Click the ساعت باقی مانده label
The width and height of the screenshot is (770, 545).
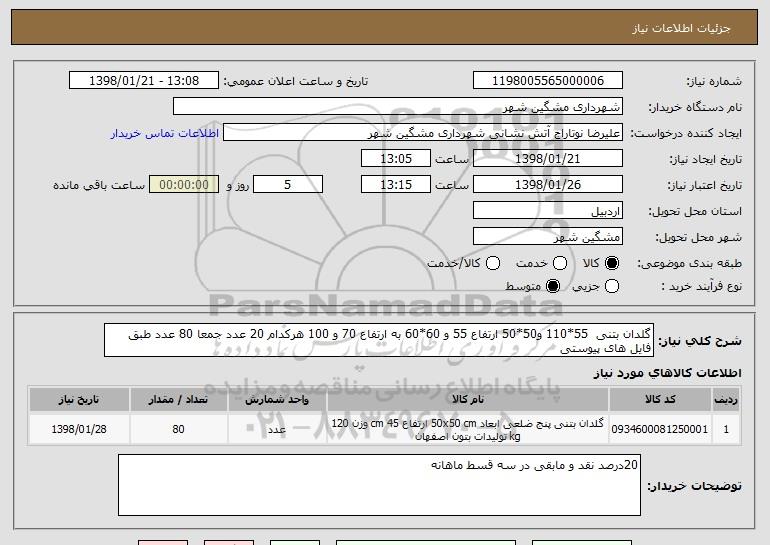click(99, 185)
